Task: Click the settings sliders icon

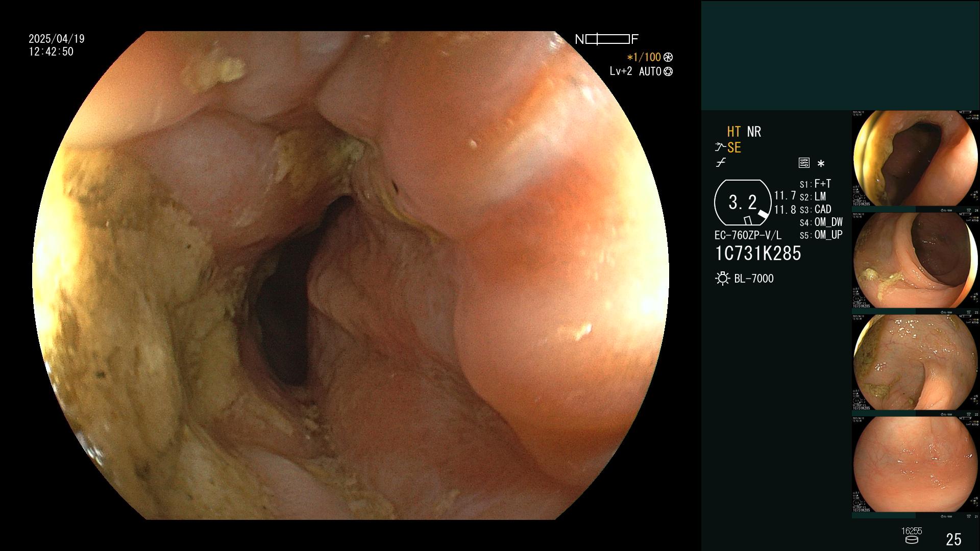Action: point(804,163)
